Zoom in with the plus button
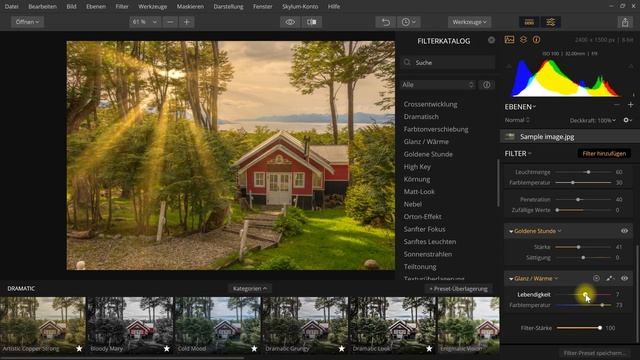 (187, 22)
